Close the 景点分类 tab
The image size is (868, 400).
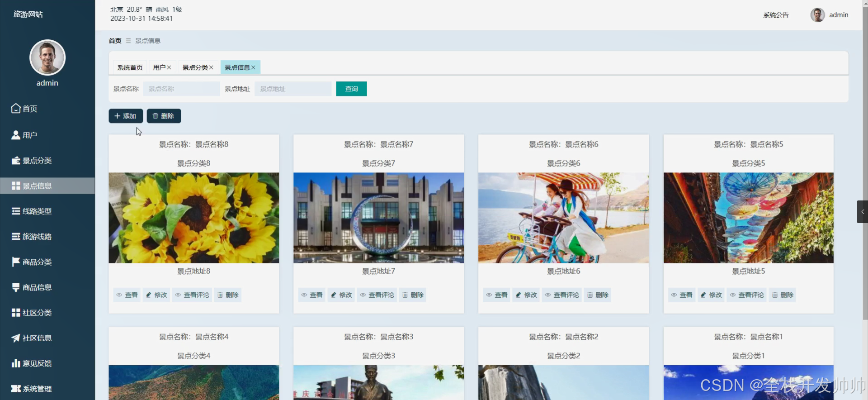[211, 67]
